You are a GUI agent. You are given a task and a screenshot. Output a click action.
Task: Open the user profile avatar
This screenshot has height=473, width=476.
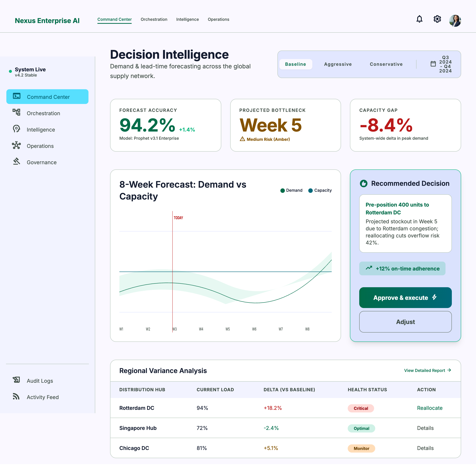tap(455, 20)
